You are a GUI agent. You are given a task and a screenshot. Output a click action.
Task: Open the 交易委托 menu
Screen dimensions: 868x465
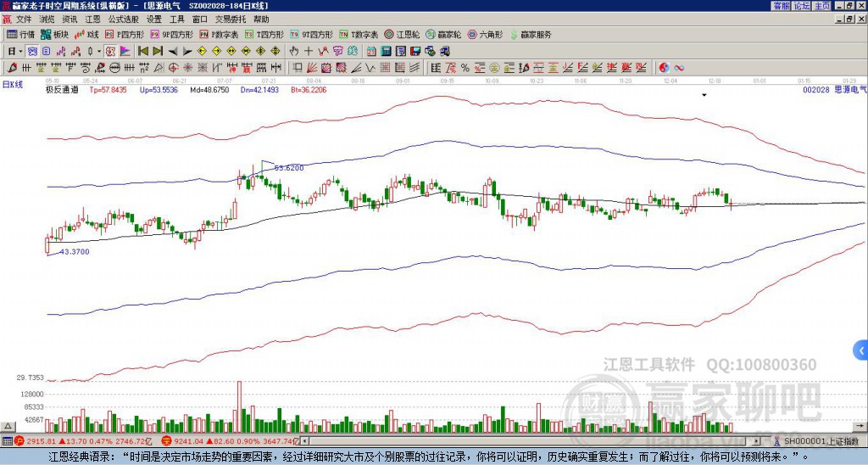click(231, 20)
